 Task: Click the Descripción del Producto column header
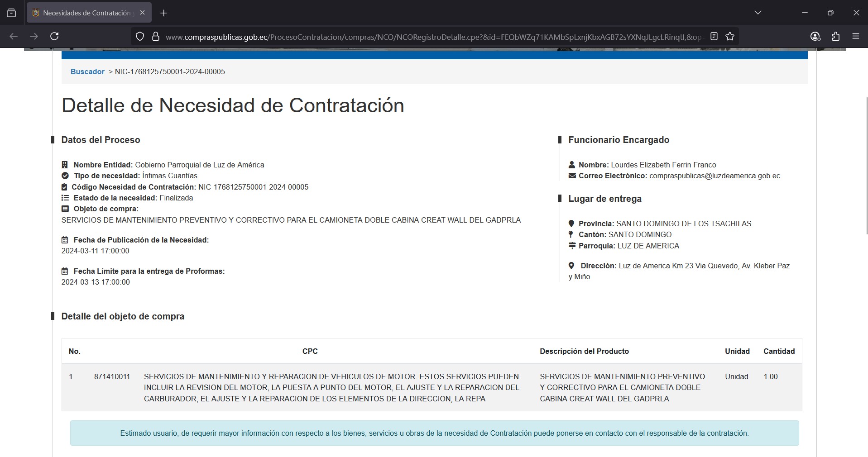pyautogui.click(x=584, y=351)
